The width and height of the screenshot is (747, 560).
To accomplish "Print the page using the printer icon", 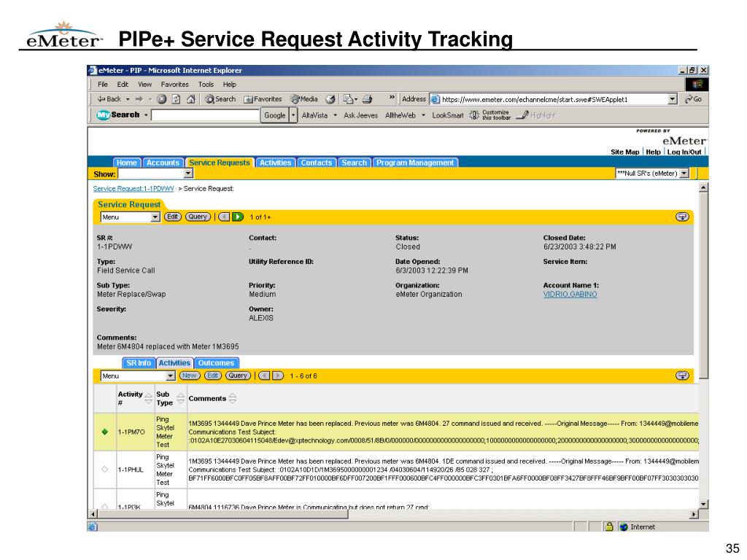I will [367, 99].
